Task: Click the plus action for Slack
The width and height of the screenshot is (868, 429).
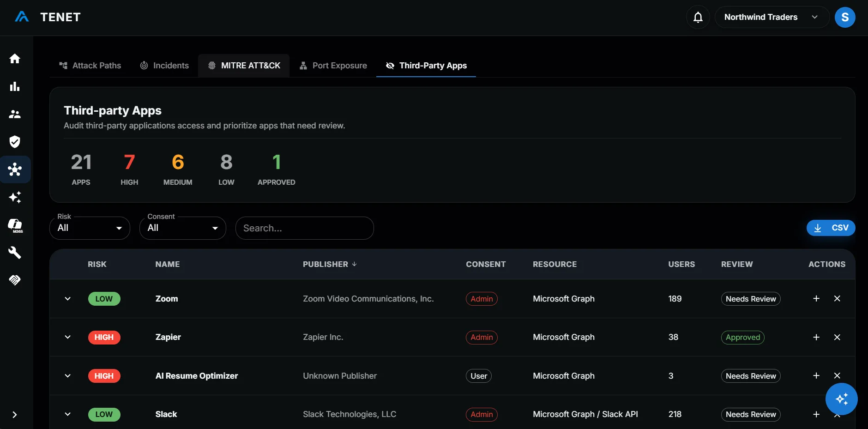Action: click(x=816, y=414)
